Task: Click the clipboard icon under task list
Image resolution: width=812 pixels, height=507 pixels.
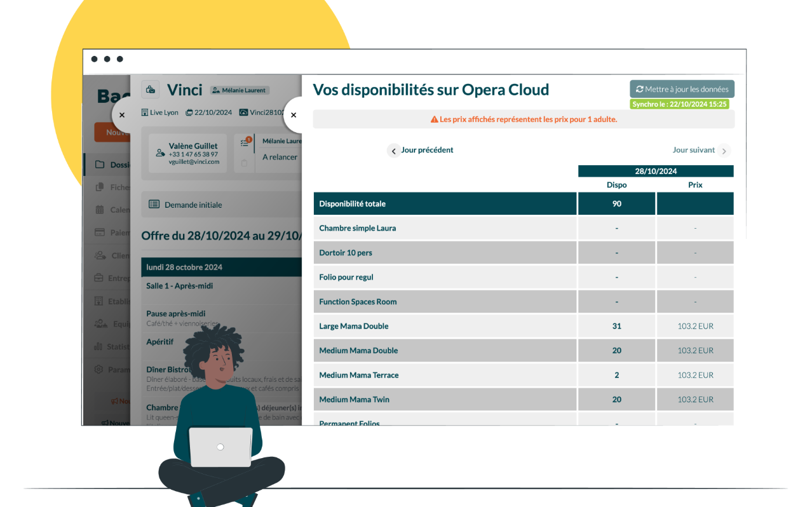Action: [245, 163]
